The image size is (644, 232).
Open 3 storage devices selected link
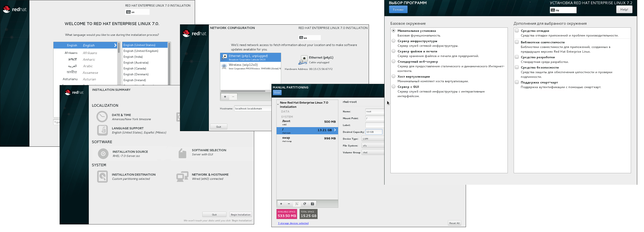tap(293, 223)
